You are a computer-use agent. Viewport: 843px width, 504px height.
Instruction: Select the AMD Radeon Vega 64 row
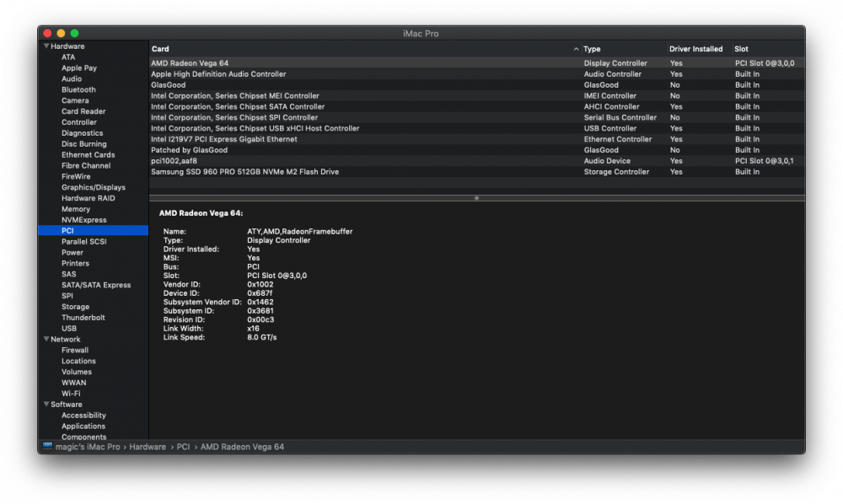tap(476, 63)
